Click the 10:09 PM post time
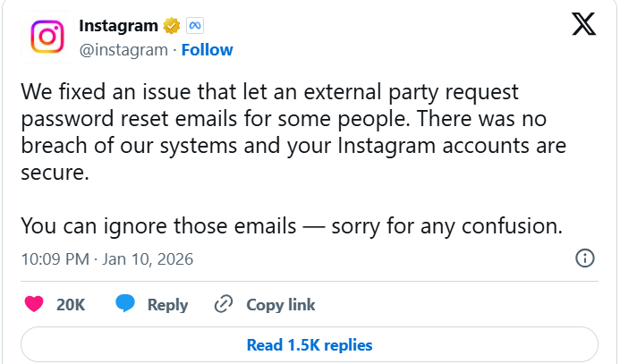 [x=53, y=259]
